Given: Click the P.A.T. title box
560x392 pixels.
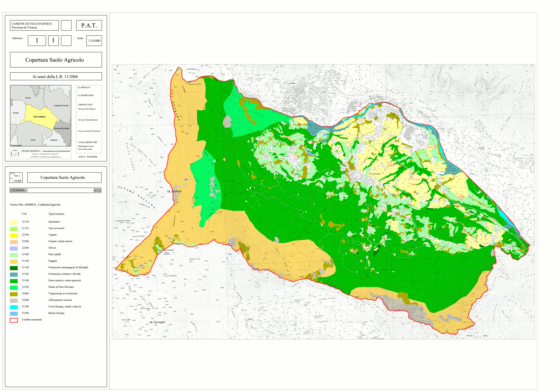Looking at the screenshot, I should coord(89,25).
